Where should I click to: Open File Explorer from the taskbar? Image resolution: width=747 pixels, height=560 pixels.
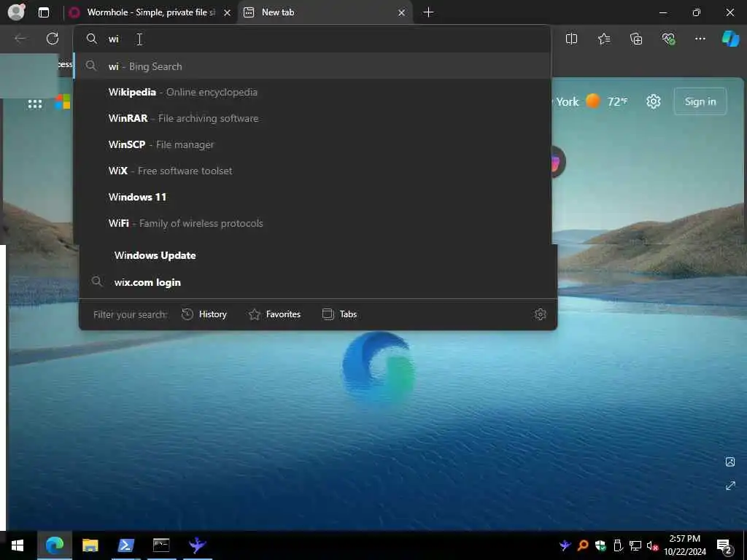pos(90,545)
